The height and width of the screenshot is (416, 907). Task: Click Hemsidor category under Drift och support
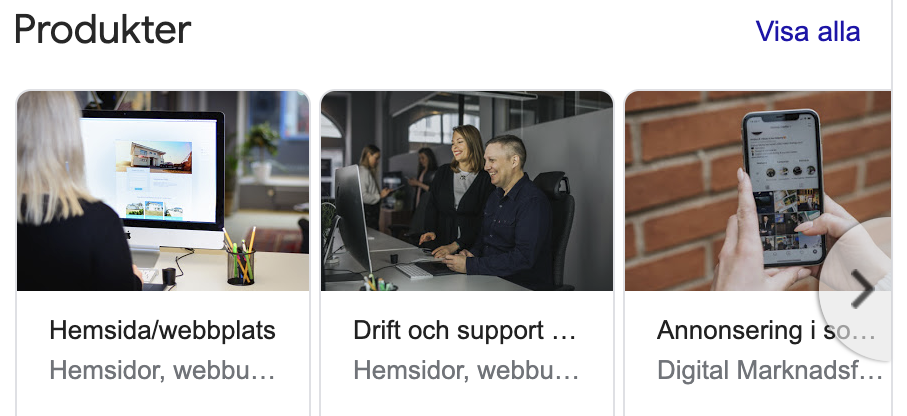pos(466,370)
